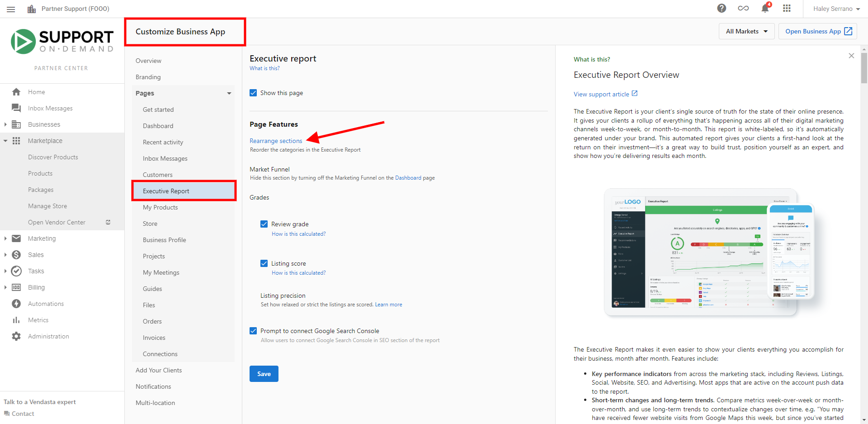Click Learn more link for Listing precision
Viewport: 868px width, 424px height.
(388, 305)
